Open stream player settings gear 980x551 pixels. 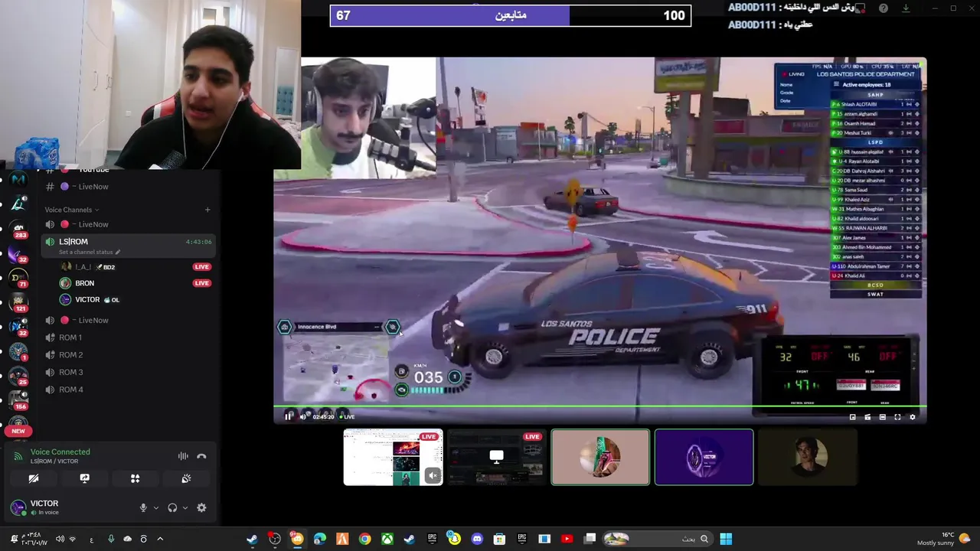click(x=912, y=417)
